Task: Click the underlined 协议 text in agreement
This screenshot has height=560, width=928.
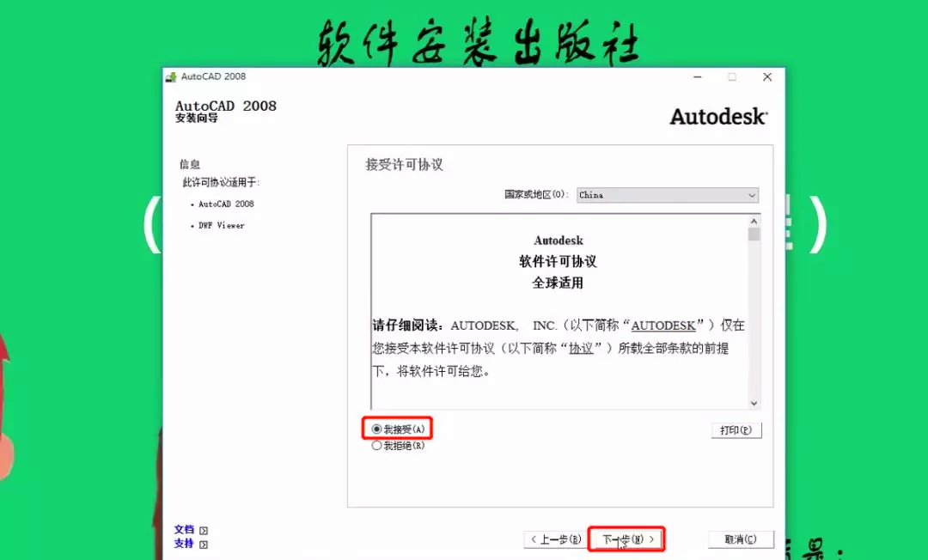Action: point(581,349)
